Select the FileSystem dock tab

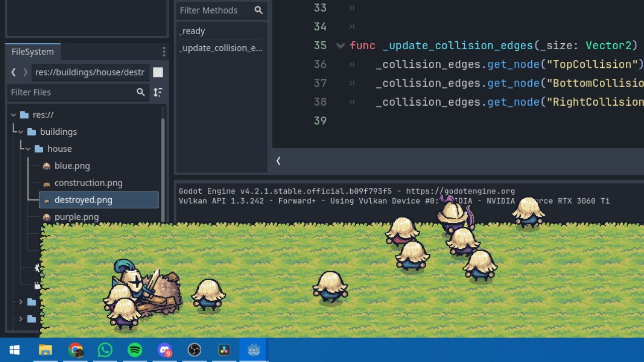coord(33,52)
